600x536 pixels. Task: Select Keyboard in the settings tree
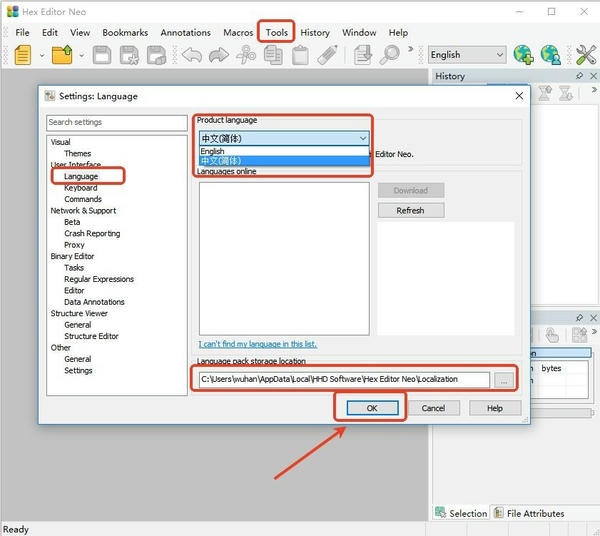click(81, 188)
